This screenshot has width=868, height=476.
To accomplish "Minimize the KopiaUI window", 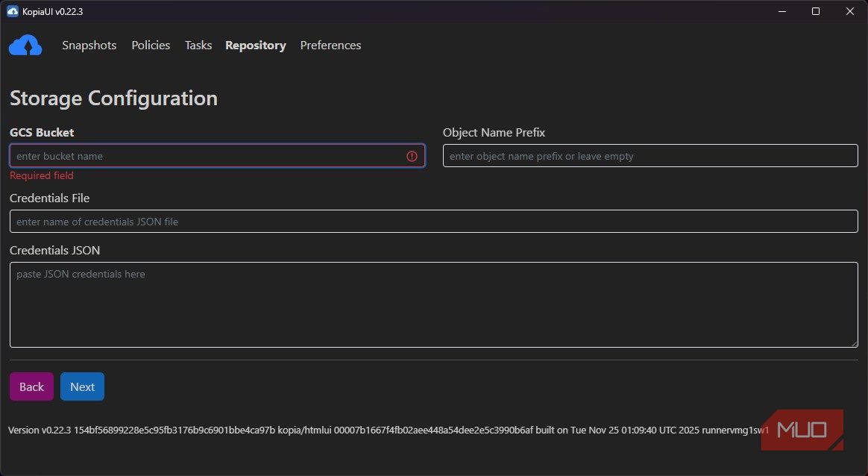I will (x=782, y=11).
